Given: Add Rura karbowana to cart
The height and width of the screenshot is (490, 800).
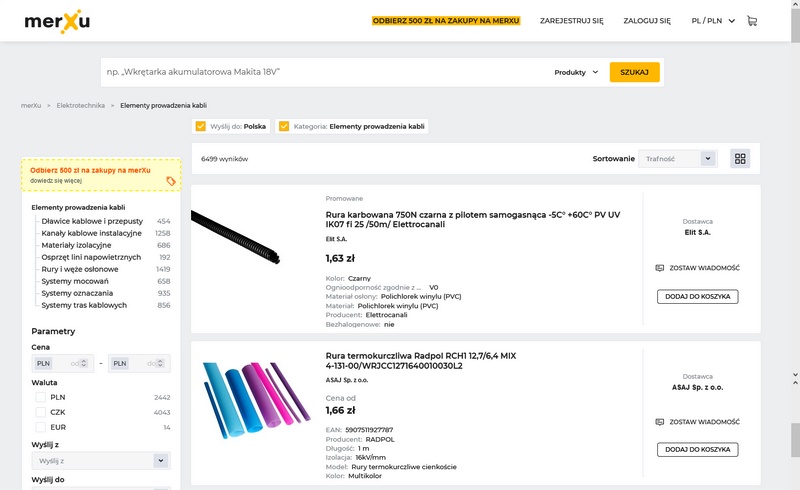Looking at the screenshot, I should [697, 297].
